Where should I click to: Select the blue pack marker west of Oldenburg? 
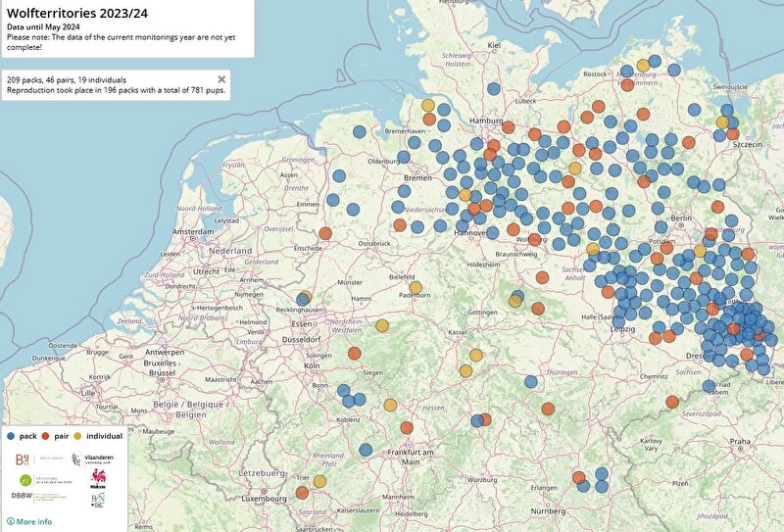pyautogui.click(x=339, y=176)
